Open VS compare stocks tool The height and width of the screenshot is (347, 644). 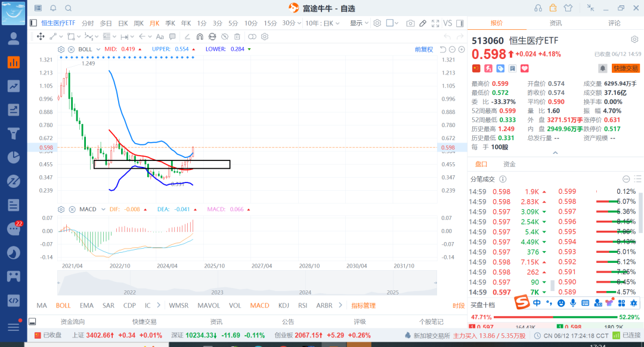tap(448, 23)
